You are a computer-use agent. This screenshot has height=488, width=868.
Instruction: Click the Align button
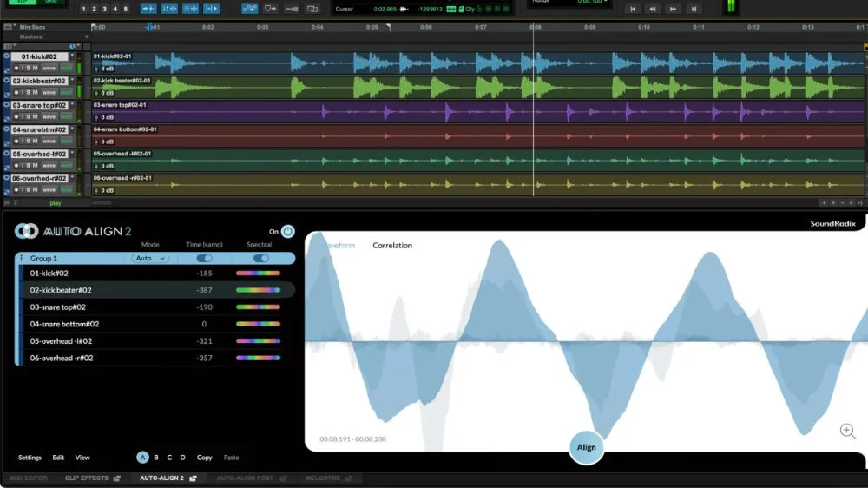point(586,447)
